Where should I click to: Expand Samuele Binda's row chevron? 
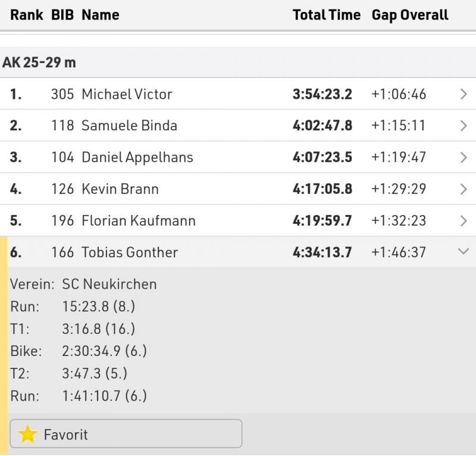pyautogui.click(x=464, y=126)
